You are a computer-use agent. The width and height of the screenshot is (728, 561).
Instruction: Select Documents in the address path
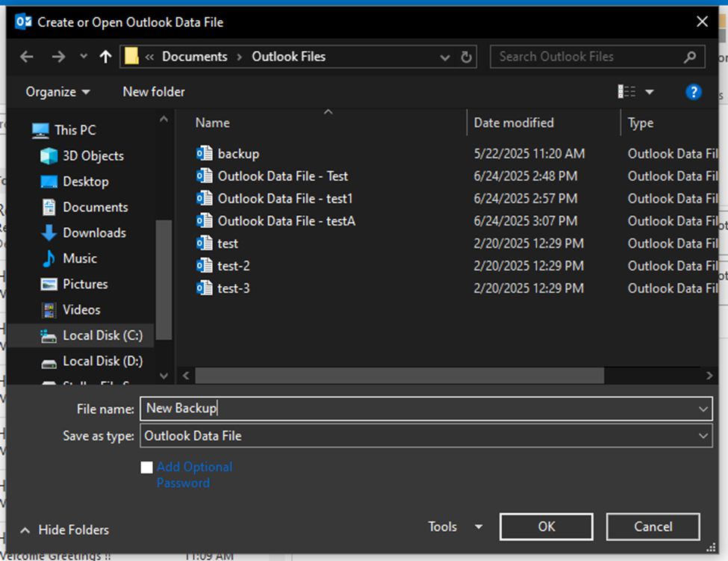point(195,57)
